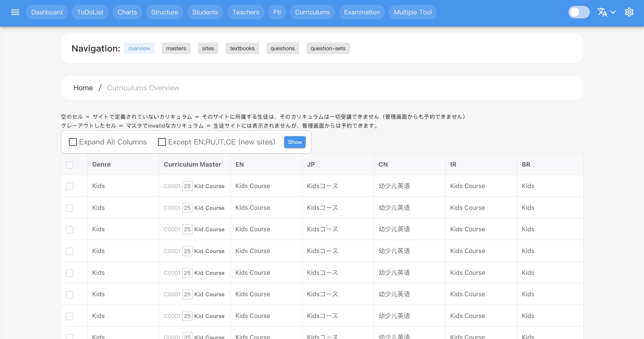Click the Curriculums Overview breadcrumb
Screen dimensions: 644x339
(x=143, y=88)
